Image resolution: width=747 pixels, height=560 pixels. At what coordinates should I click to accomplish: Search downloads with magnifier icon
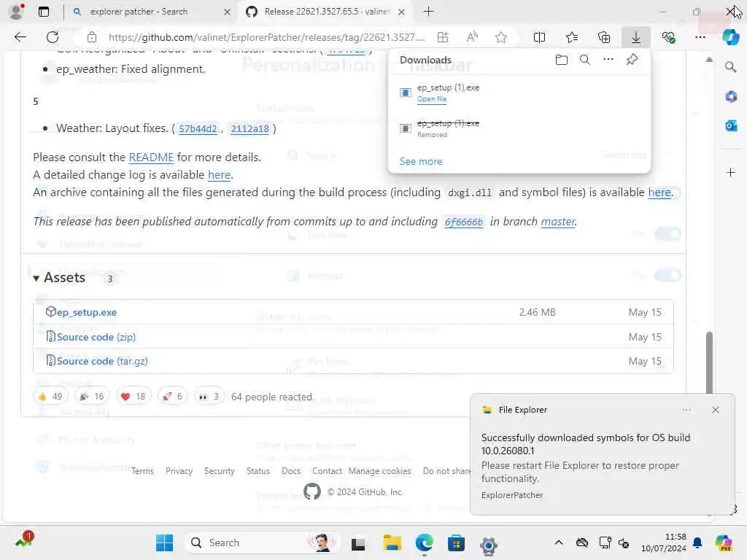(584, 60)
